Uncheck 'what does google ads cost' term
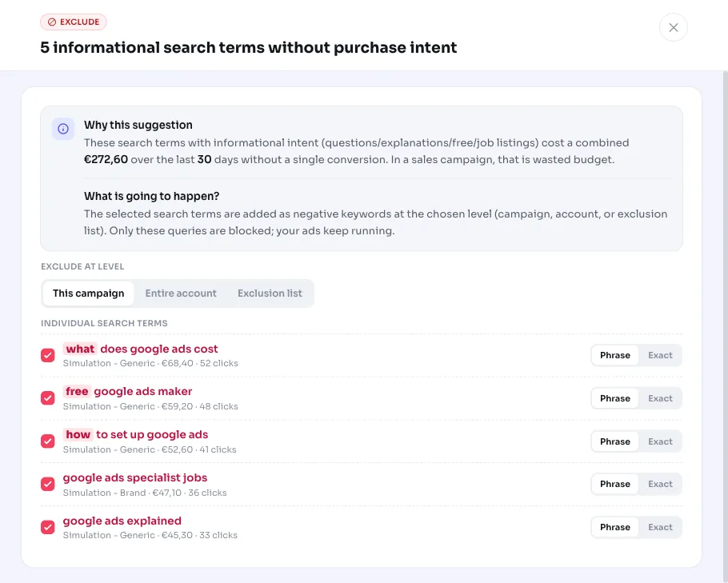The width and height of the screenshot is (728, 583). click(x=48, y=356)
